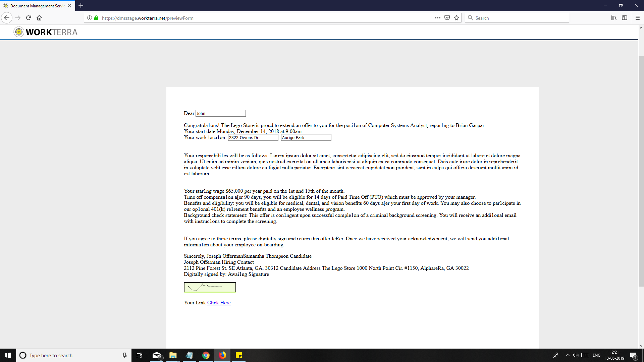Screen dimensions: 644x362
Task: Open the notification action center
Action: [634, 355]
